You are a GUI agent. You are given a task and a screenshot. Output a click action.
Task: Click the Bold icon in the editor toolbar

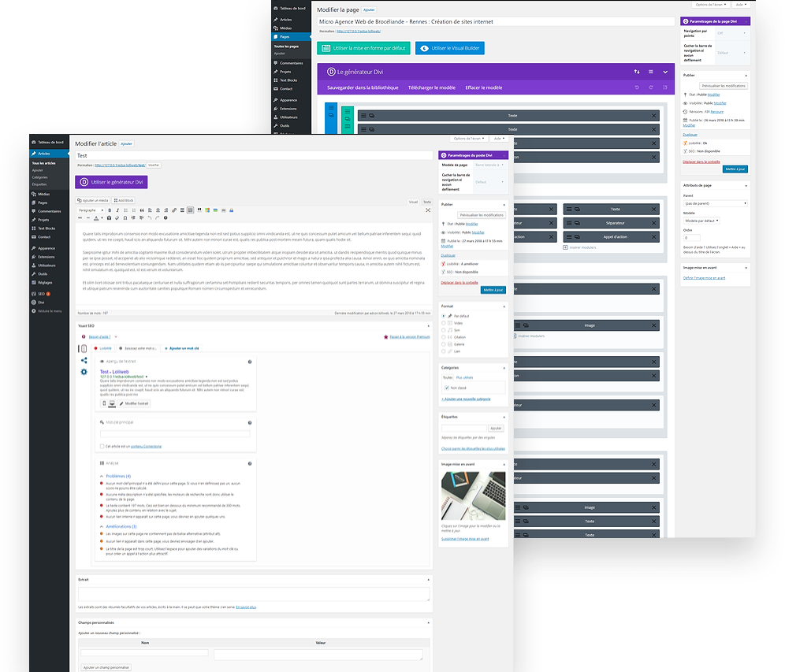[117, 210]
